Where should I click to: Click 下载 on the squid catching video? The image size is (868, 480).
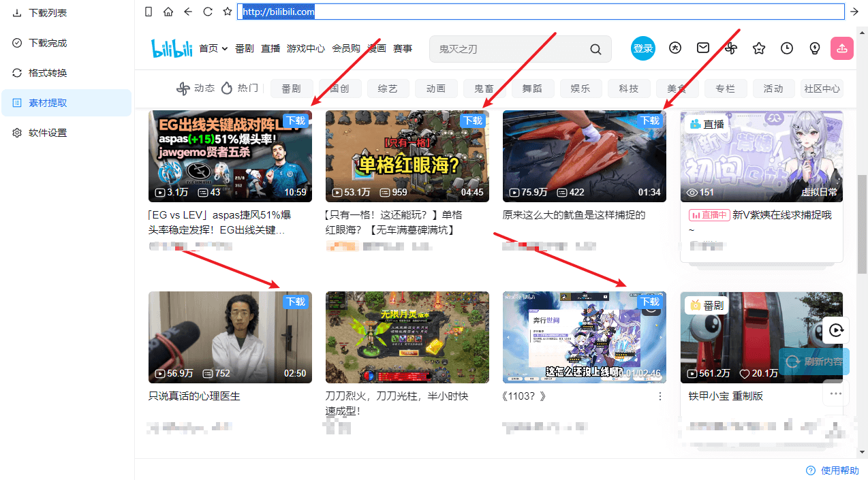[x=650, y=121]
